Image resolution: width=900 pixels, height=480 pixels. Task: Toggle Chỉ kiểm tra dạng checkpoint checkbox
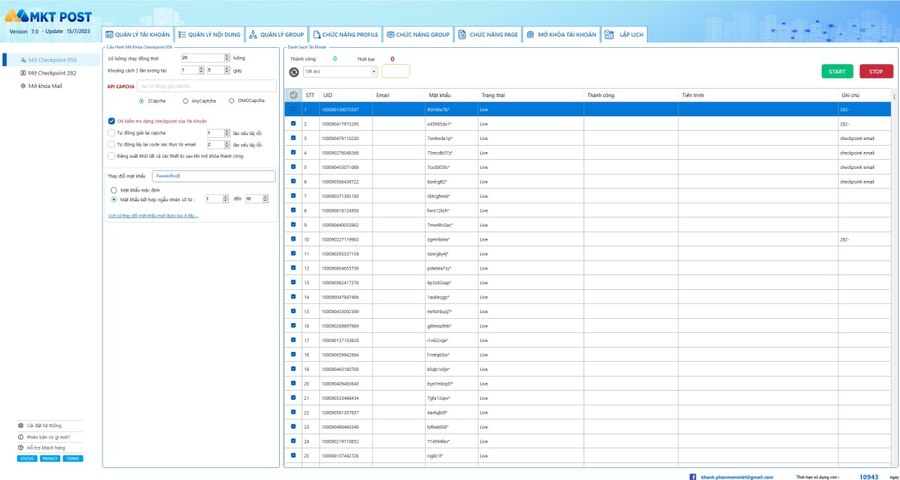[111, 121]
